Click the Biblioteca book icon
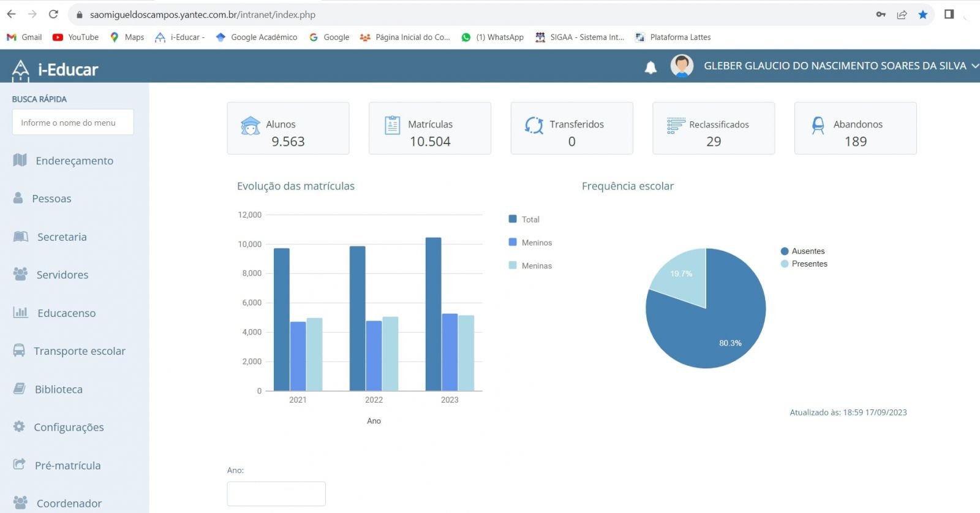Image resolution: width=980 pixels, height=513 pixels. point(20,389)
